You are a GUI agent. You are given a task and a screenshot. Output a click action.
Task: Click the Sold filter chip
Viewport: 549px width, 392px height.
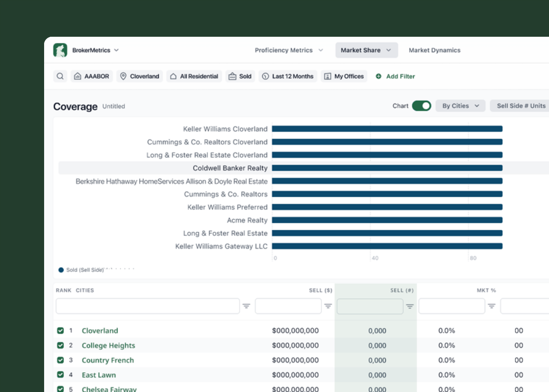(x=240, y=76)
